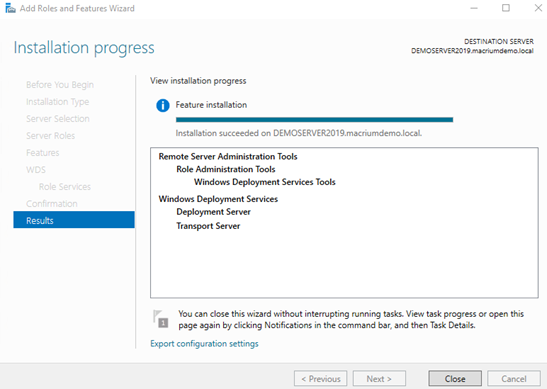Open Export configuration settings link
This screenshot has height=389, width=547.
pos(204,344)
